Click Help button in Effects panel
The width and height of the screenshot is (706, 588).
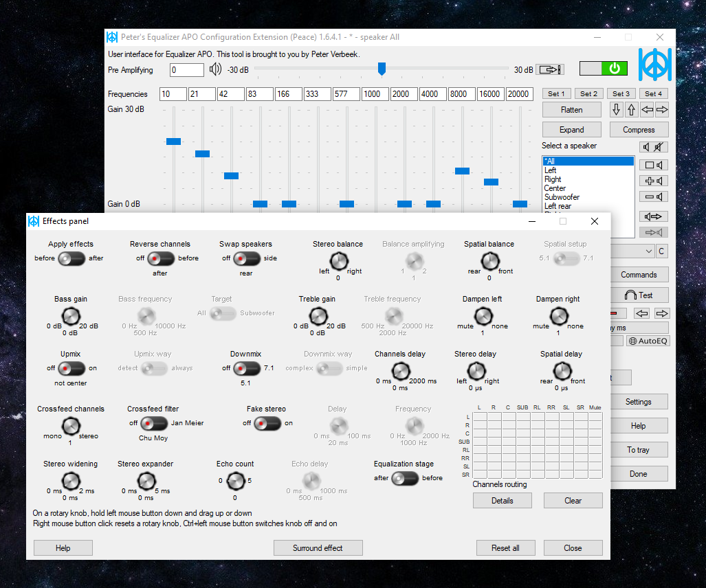pos(63,548)
